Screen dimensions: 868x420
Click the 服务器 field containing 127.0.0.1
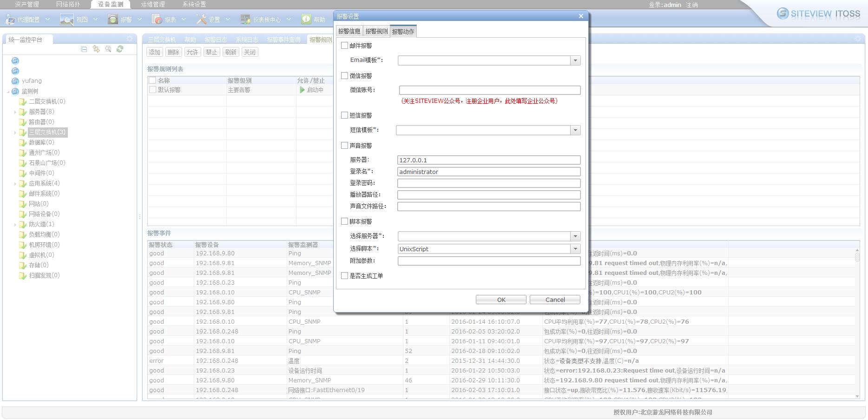(489, 160)
